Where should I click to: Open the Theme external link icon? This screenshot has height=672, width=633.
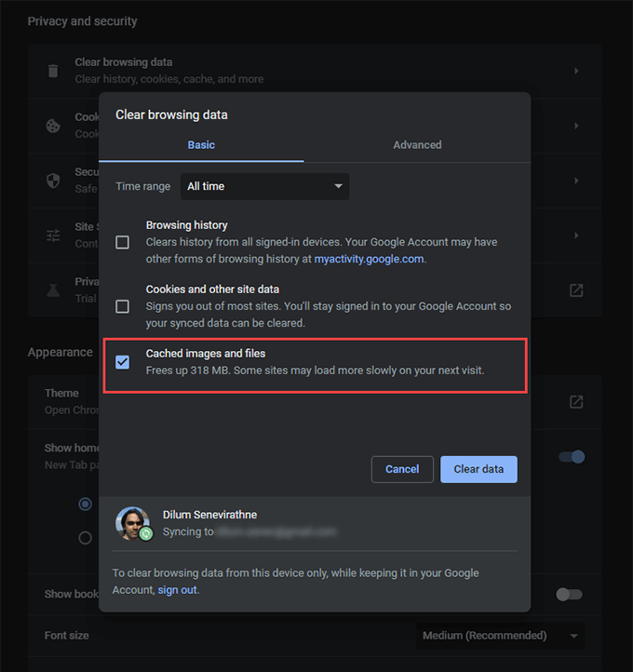coord(576,401)
